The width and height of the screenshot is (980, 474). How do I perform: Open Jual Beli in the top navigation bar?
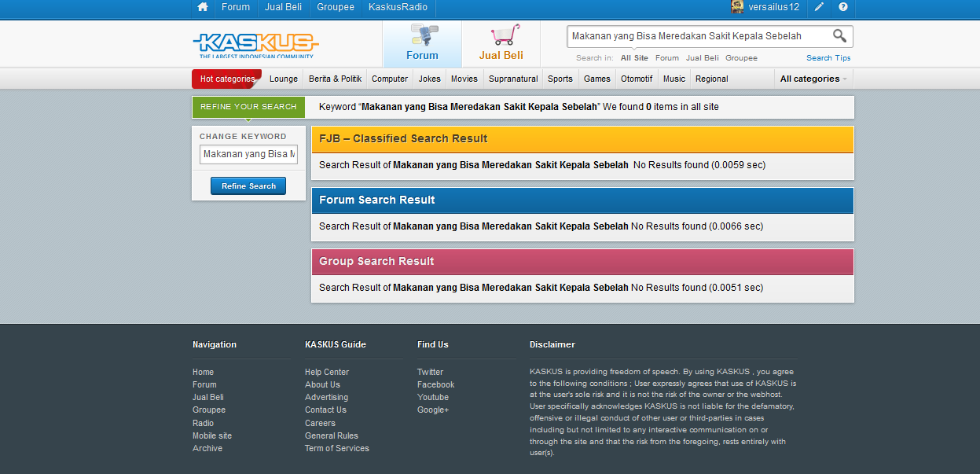284,7
